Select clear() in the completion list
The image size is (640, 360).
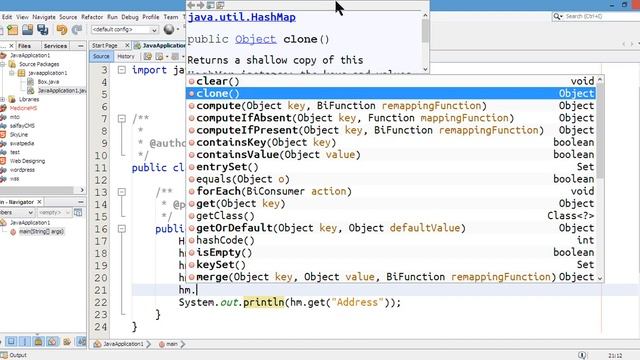(x=391, y=81)
